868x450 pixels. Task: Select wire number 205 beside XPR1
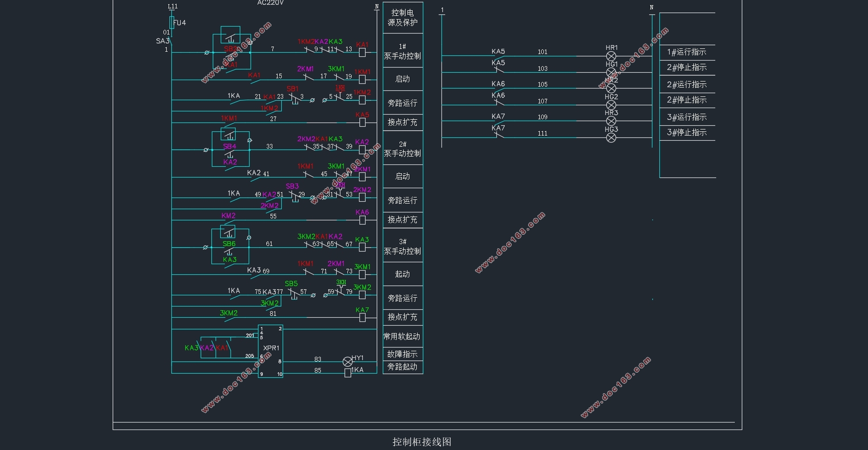coord(250,356)
